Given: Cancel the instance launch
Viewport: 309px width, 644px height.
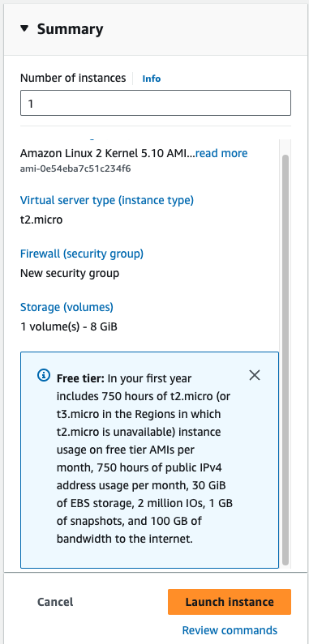Looking at the screenshot, I should (55, 602).
